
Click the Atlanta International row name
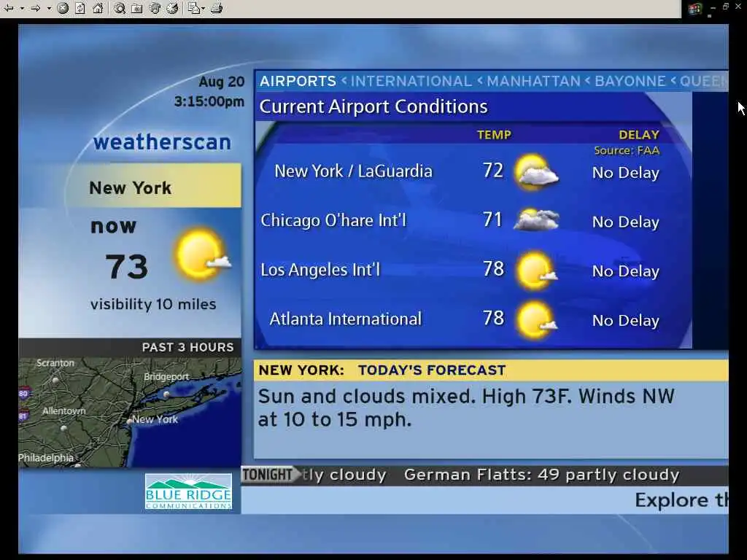coord(345,319)
